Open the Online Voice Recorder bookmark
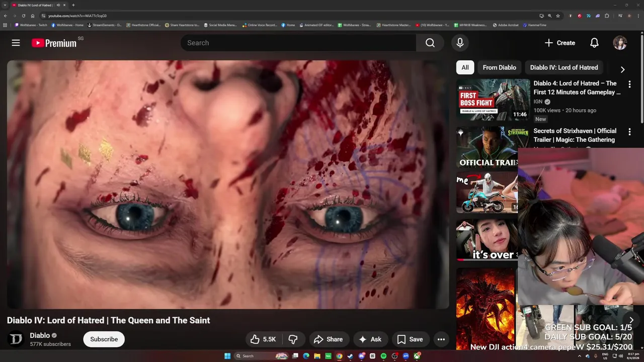The width and height of the screenshot is (644, 362). (x=260, y=25)
